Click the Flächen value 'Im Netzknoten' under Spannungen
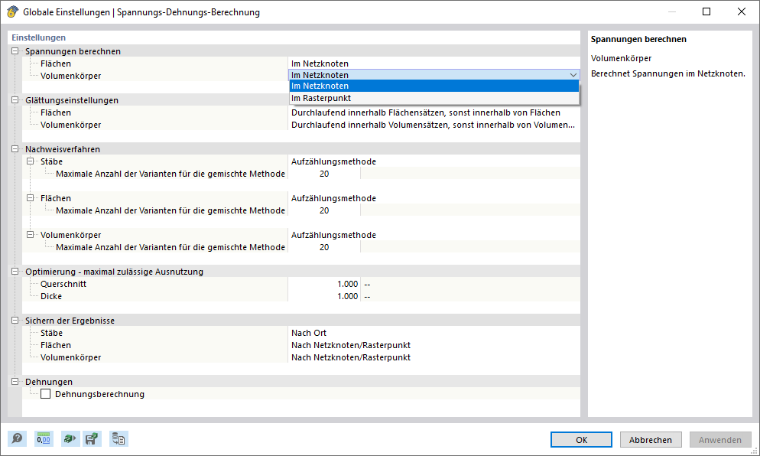 pyautogui.click(x=320, y=63)
